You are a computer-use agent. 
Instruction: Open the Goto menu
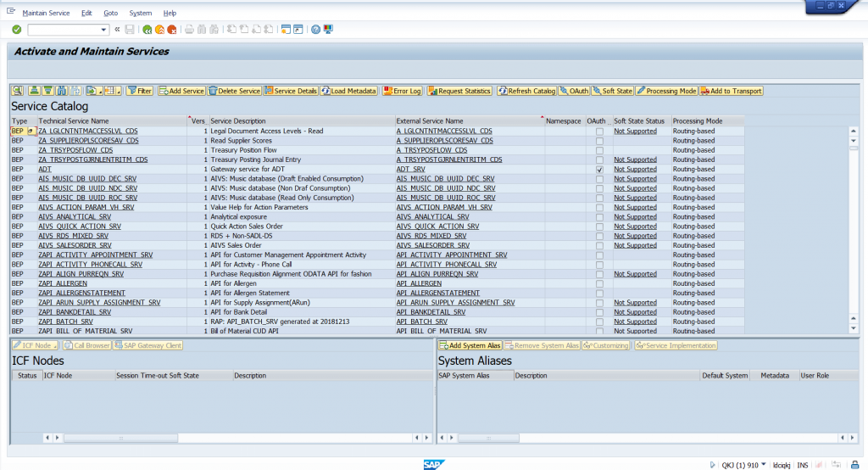coord(111,13)
